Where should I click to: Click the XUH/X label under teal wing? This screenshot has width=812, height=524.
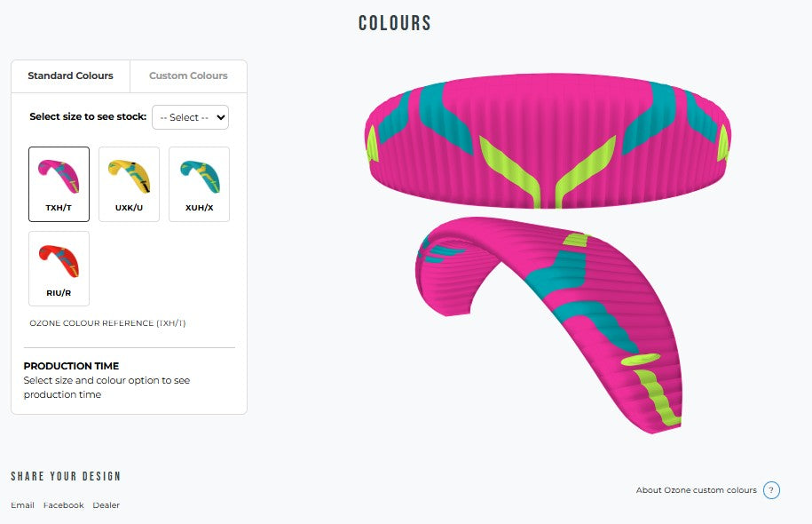[x=200, y=208]
